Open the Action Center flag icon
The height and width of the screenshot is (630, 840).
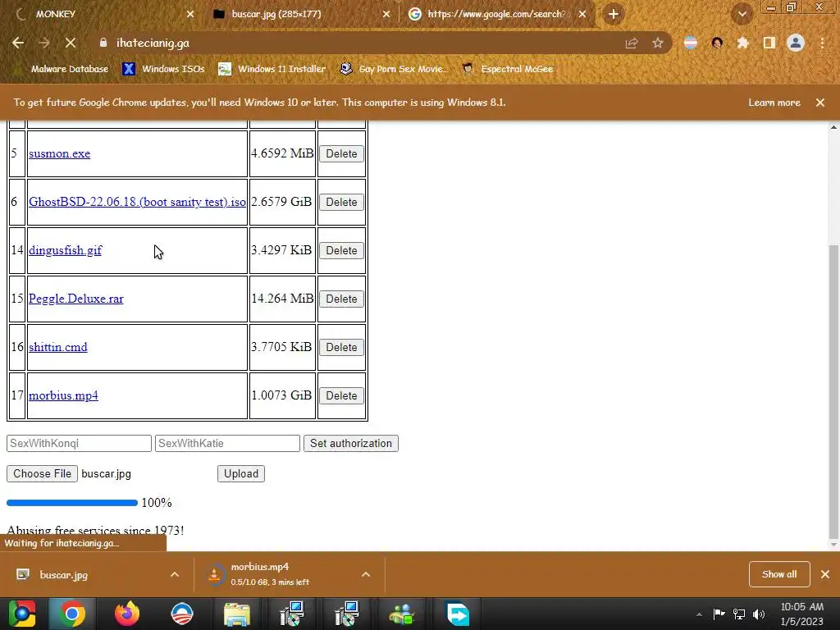719,614
